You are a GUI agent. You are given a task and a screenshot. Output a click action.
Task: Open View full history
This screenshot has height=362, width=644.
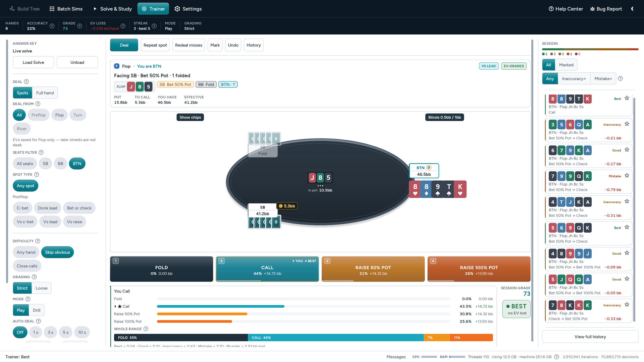click(x=590, y=337)
